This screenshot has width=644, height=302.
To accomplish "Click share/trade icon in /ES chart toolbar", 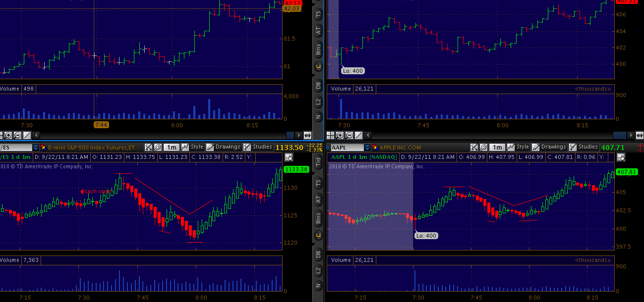I will point(148,147).
